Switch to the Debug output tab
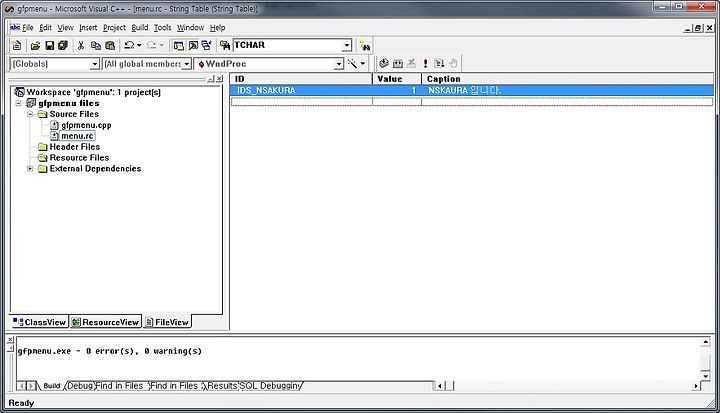 (x=79, y=386)
